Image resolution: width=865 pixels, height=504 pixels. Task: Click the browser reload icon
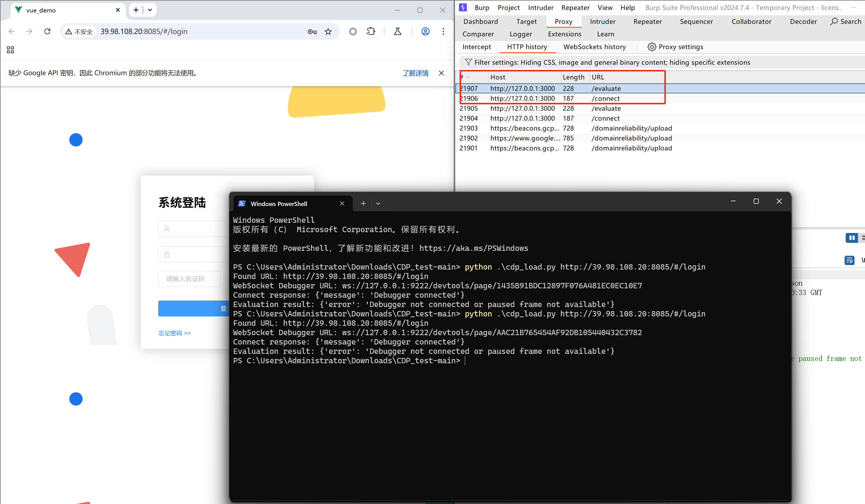pyautogui.click(x=47, y=31)
